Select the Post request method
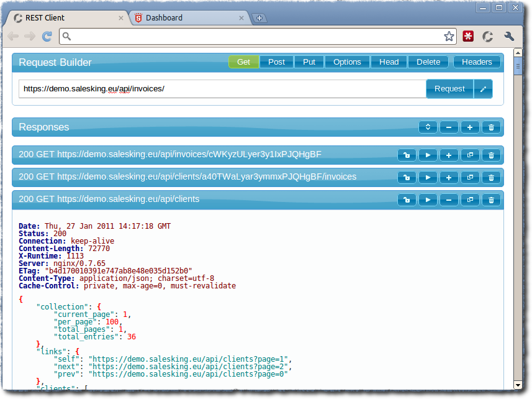The height and width of the screenshot is (399, 532). click(276, 62)
